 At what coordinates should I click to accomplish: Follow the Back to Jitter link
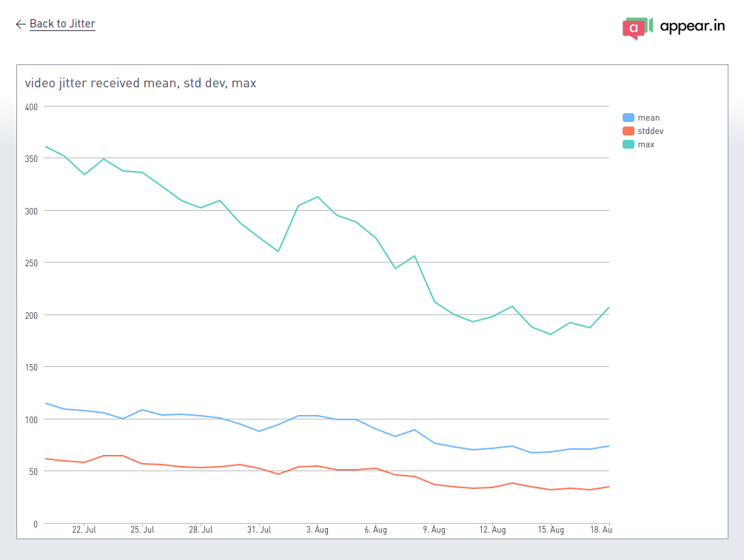click(62, 24)
